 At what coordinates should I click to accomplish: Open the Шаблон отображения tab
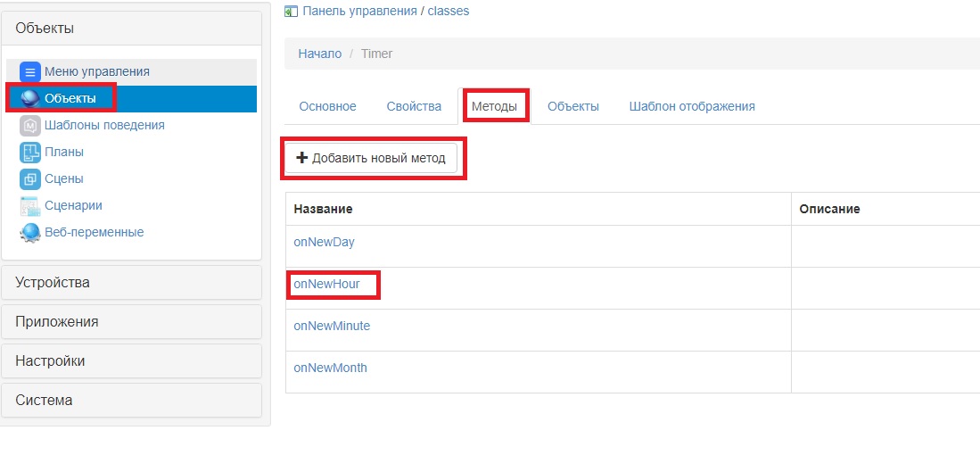[692, 106]
